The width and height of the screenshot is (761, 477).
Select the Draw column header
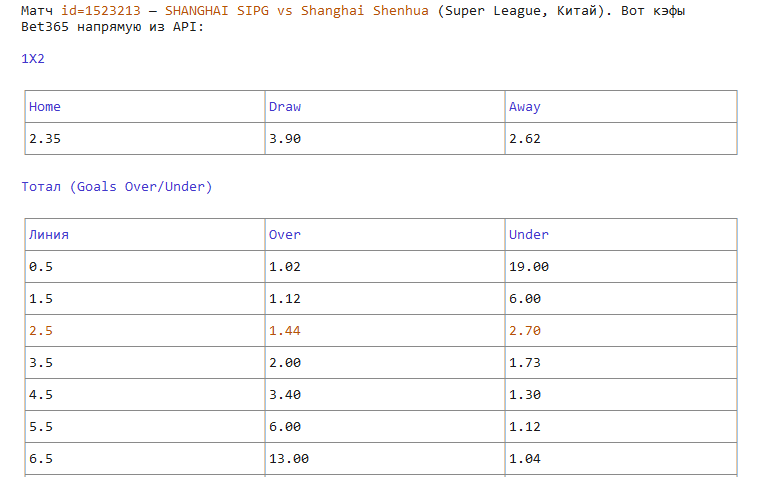[x=385, y=107]
